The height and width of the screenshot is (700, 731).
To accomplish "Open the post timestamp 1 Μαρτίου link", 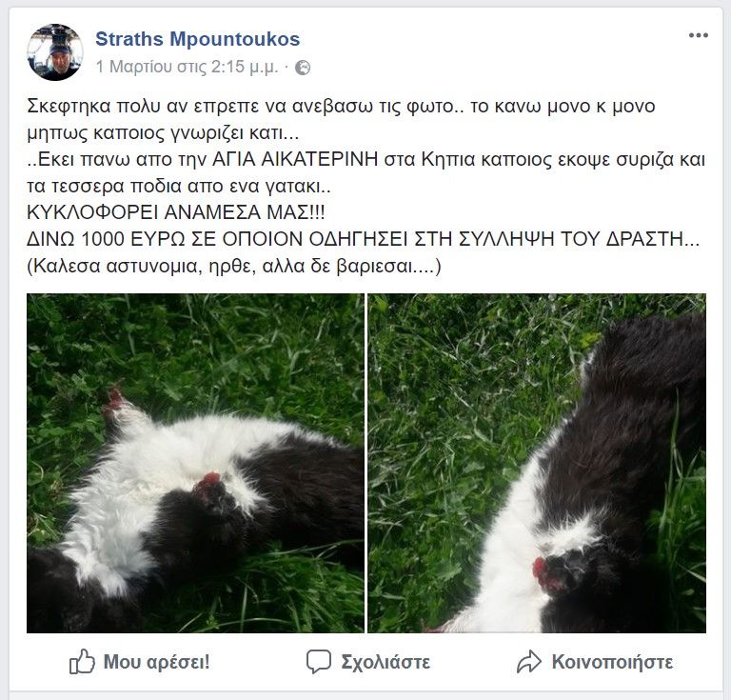I will (x=187, y=68).
